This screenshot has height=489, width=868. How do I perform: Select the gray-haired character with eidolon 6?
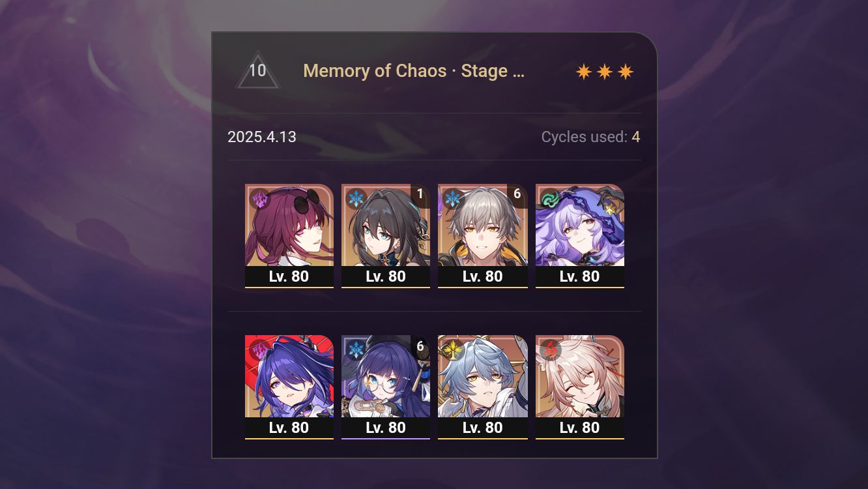(x=483, y=235)
